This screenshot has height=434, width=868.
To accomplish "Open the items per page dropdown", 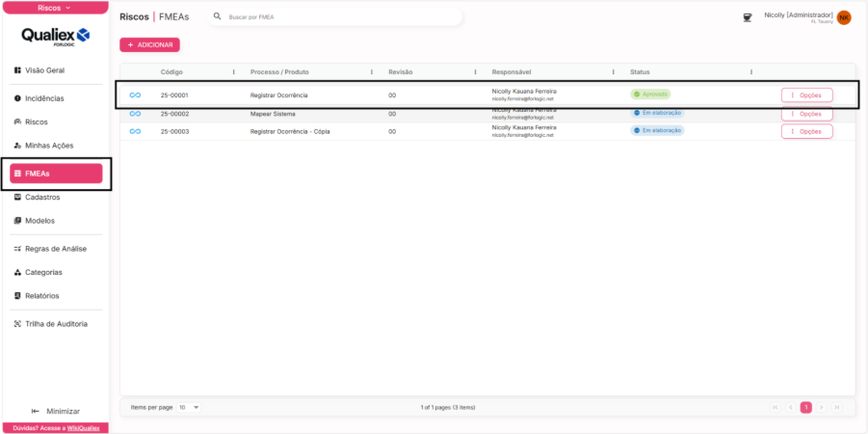I will pyautogui.click(x=189, y=407).
